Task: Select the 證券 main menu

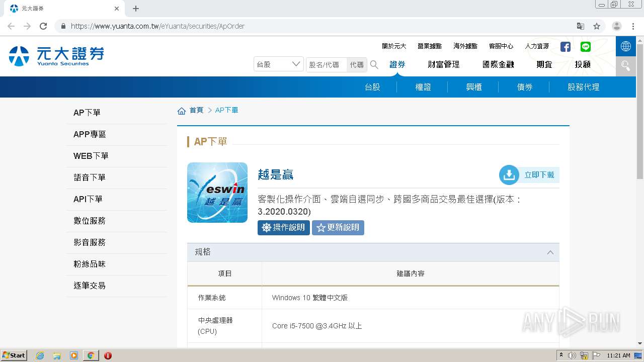Action: pyautogui.click(x=397, y=64)
